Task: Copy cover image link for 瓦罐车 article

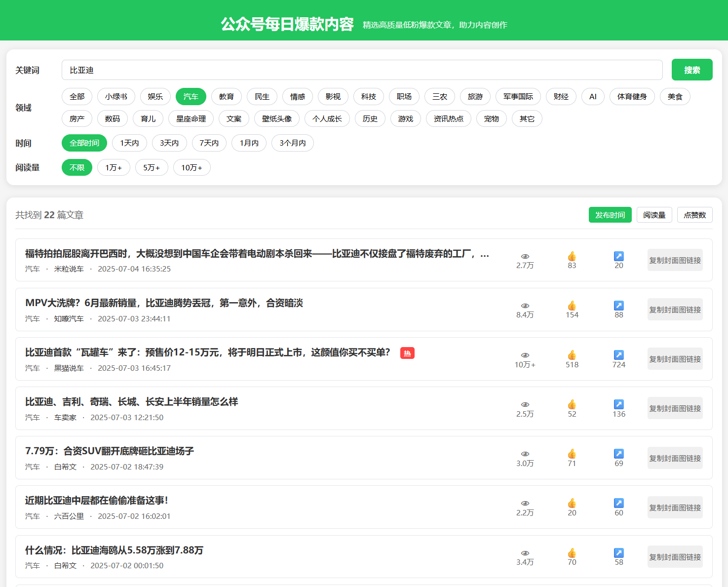Action: pyautogui.click(x=675, y=359)
